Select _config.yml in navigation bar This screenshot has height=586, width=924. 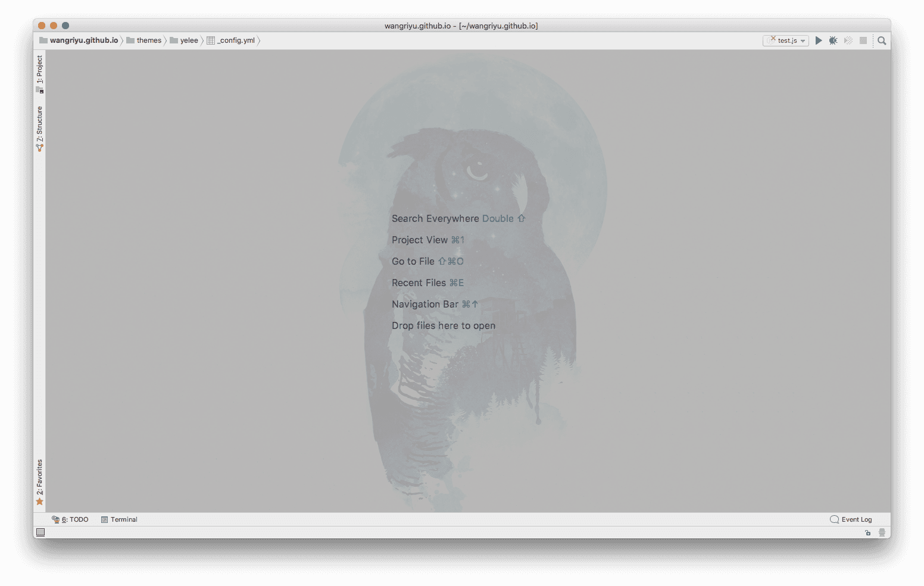point(231,40)
